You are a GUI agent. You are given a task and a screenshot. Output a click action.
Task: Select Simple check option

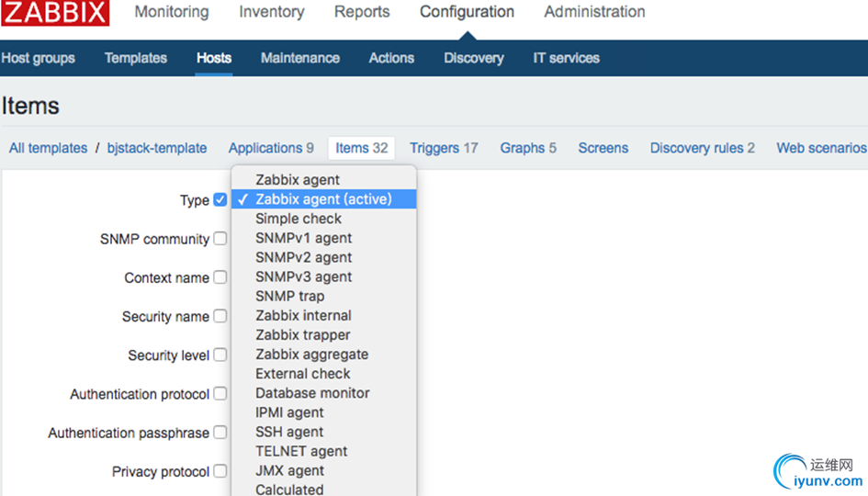coord(299,219)
